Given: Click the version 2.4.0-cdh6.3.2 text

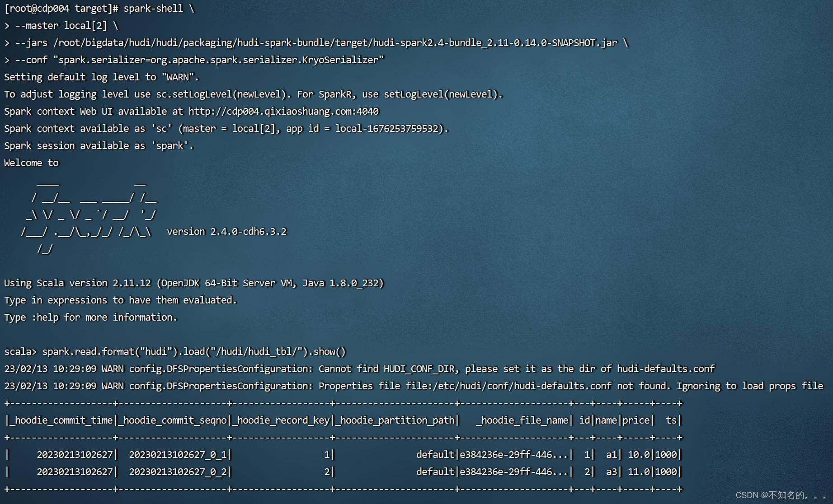Looking at the screenshot, I should pyautogui.click(x=226, y=232).
